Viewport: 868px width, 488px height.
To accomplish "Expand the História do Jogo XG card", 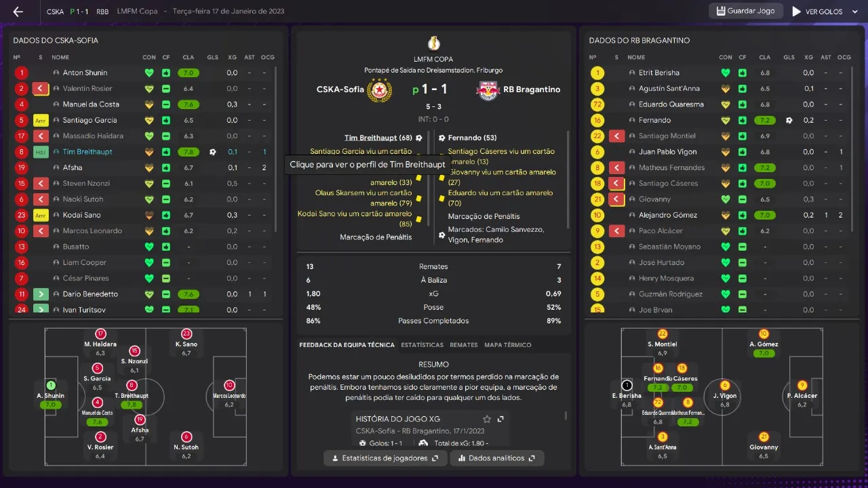I will tap(500, 419).
